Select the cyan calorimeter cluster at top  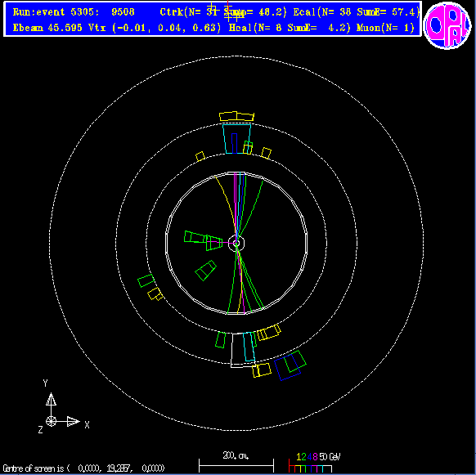[237, 139]
